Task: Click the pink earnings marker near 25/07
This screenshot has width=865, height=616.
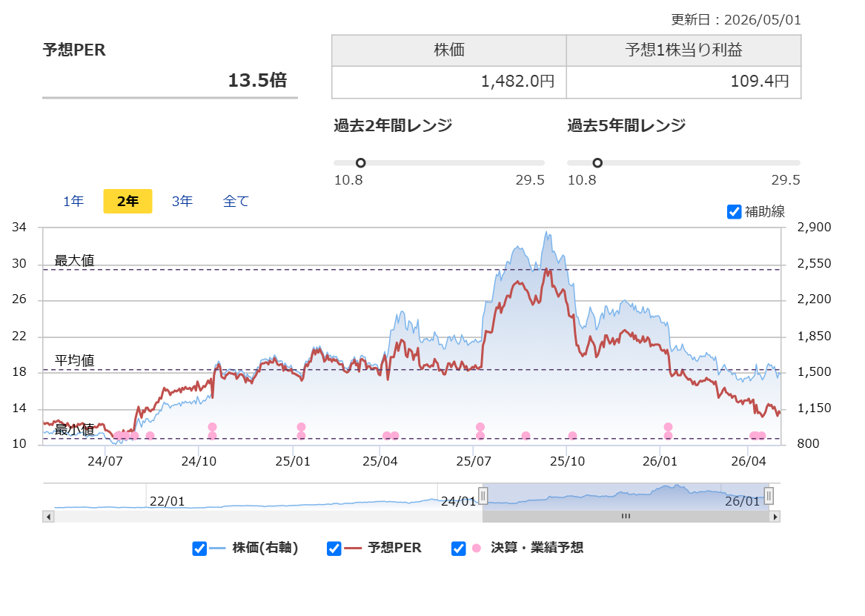Action: pyautogui.click(x=480, y=427)
